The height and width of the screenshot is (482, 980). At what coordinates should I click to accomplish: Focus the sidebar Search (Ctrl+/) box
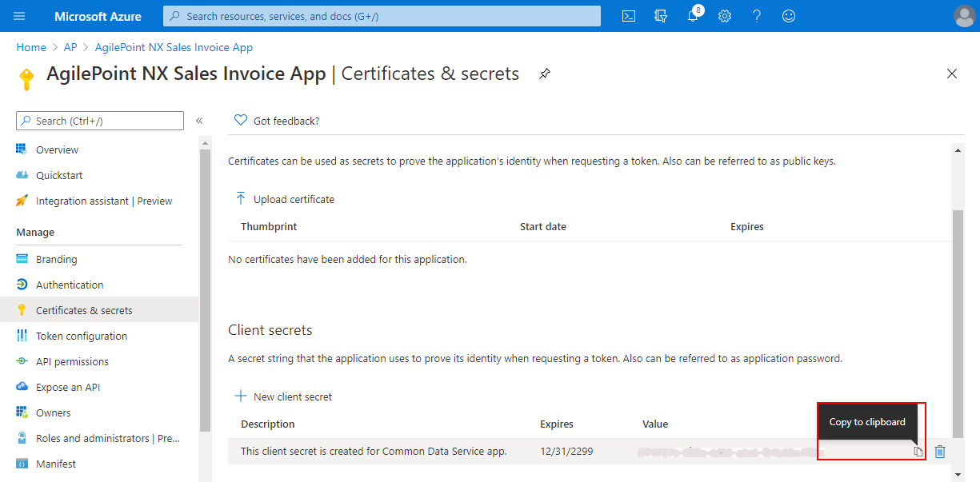coord(100,121)
